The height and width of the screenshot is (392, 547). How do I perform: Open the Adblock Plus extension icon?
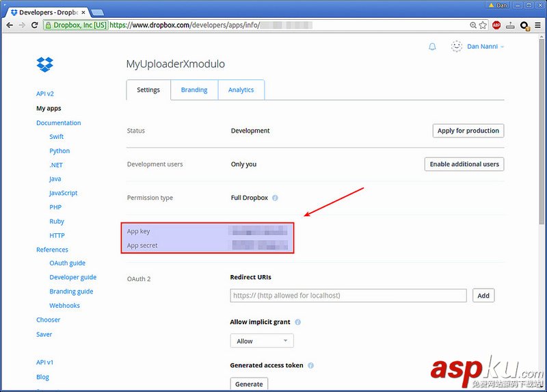click(496, 25)
